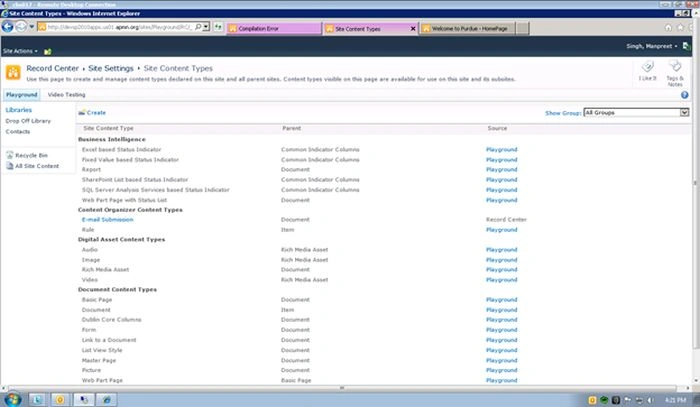Open All Site Content link
Image resolution: width=700 pixels, height=407 pixels.
point(37,166)
